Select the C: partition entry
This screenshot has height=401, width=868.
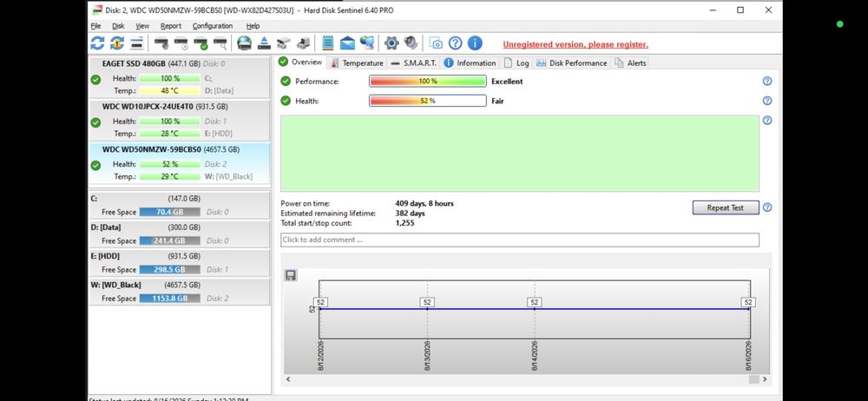tap(180, 206)
